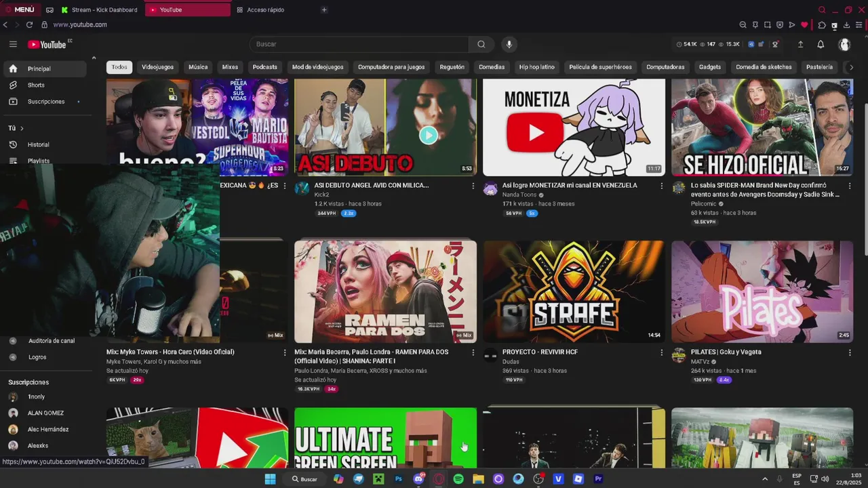Open more options for PILATES video
868x488 pixels.
(850, 352)
